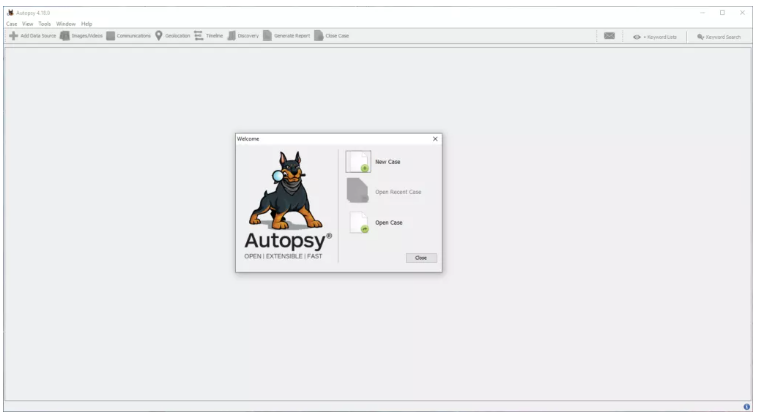The image size is (757, 416).
Task: Click the greyed Open Recent Case icon
Action: 358,191
